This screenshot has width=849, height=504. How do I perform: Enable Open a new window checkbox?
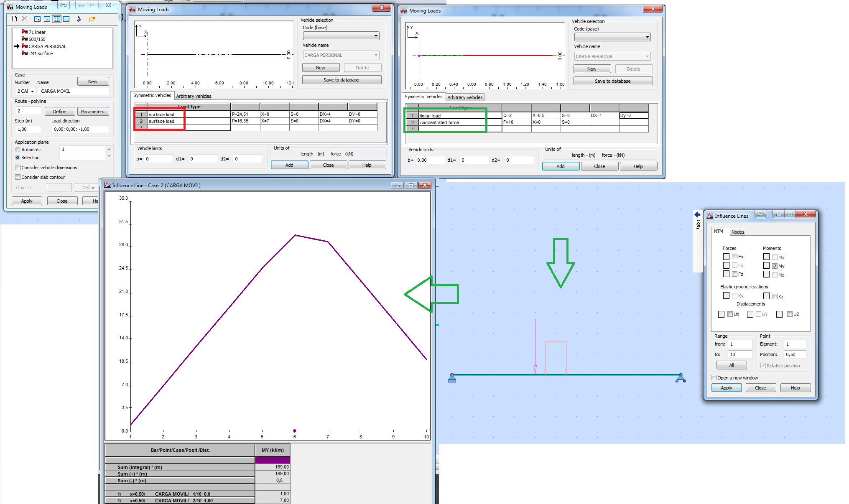tap(714, 378)
